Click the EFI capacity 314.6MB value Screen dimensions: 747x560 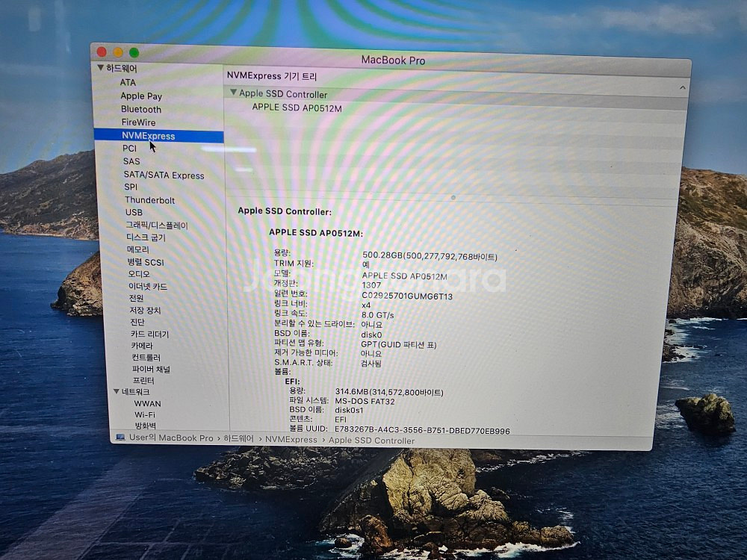389,392
